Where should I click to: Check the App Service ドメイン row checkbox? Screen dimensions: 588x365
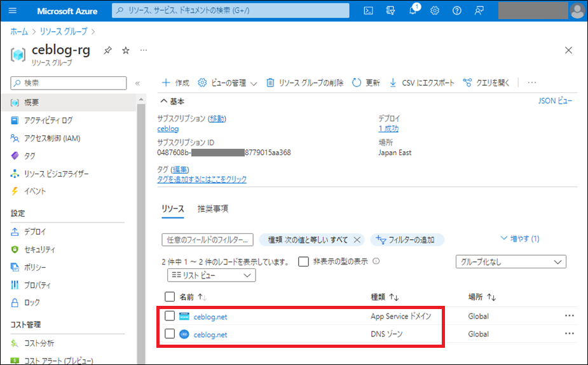(170, 316)
